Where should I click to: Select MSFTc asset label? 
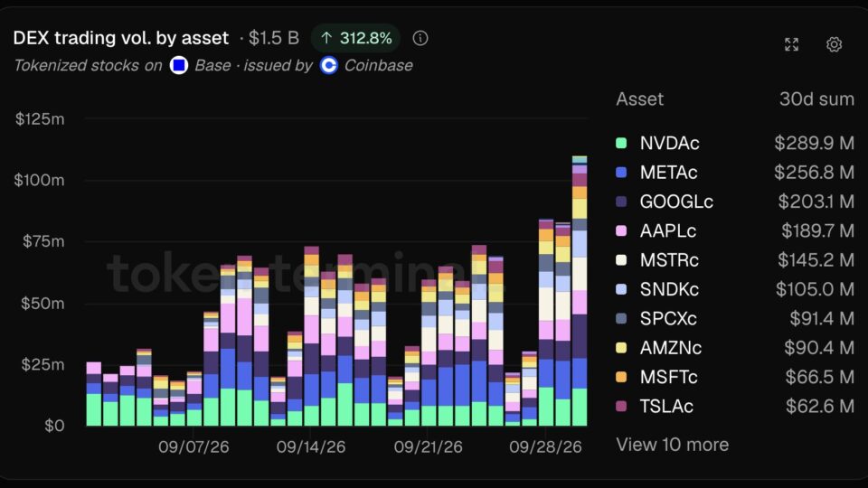(669, 378)
